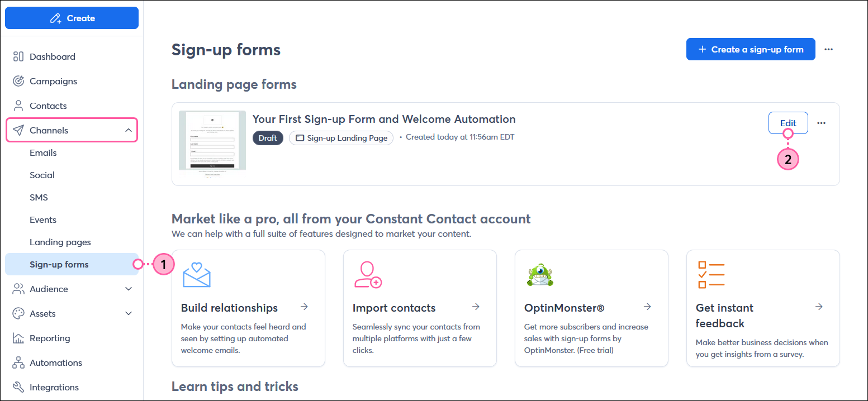Select the Integrations icon
Screen dimensions: 868x401
tap(18, 387)
